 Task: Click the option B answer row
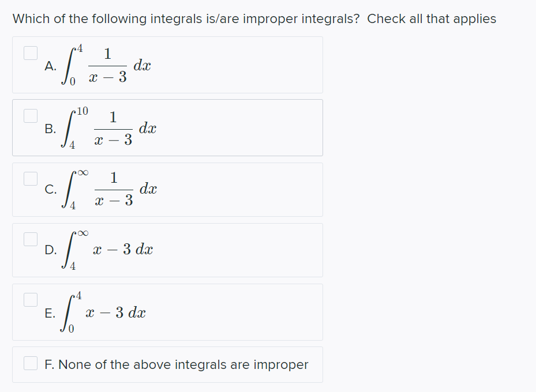167,127
